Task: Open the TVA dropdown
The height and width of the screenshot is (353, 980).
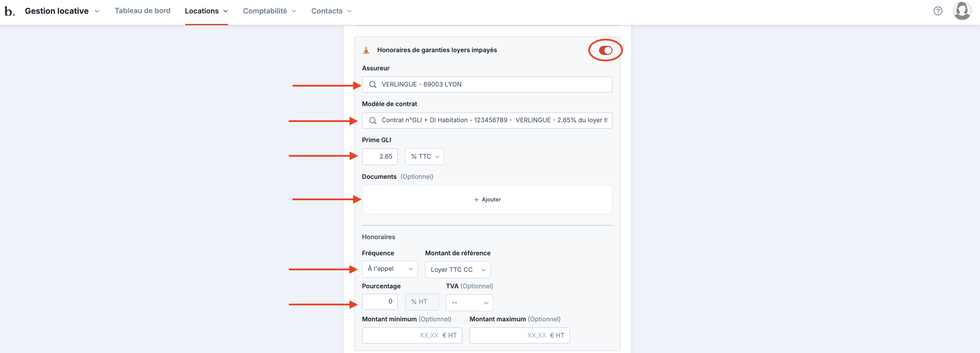Action: click(469, 303)
